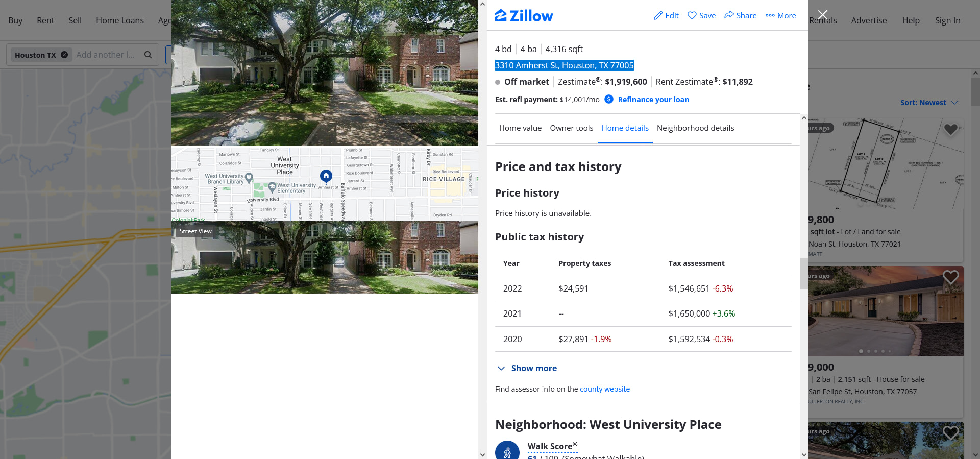Click the scroll-up arrow in details panel

pyautogui.click(x=804, y=118)
